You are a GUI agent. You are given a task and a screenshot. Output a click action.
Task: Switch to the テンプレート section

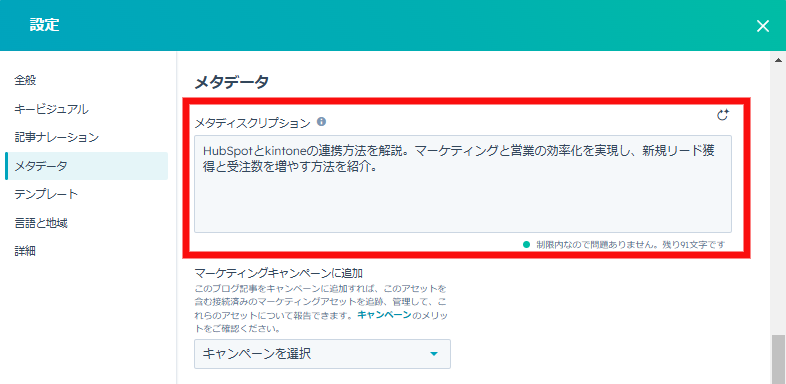46,195
